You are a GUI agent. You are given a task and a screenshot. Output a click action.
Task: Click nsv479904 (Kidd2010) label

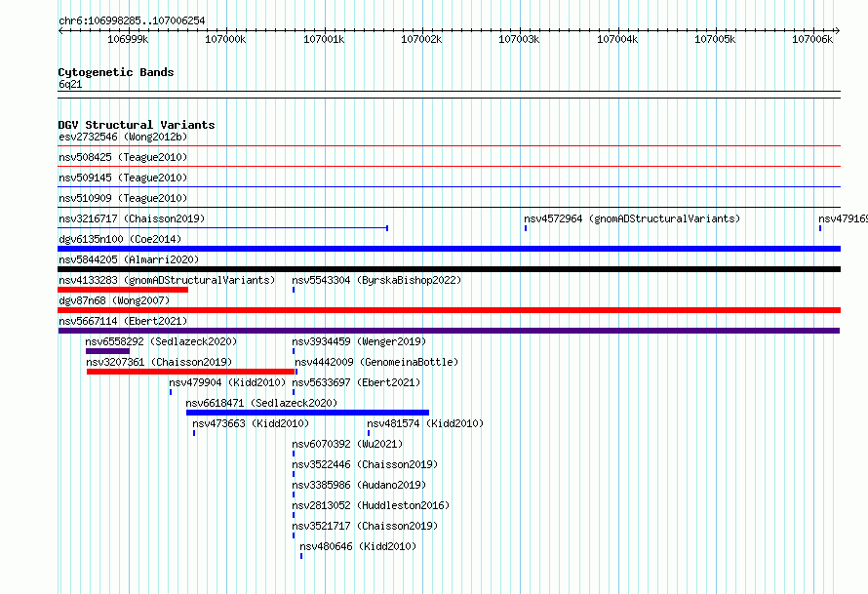pos(227,382)
